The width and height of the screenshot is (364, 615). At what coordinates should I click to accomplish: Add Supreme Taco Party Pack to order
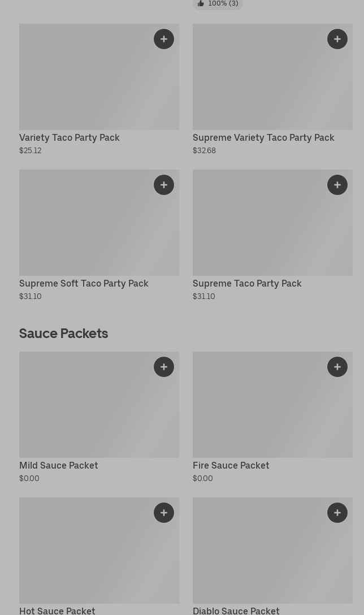tap(337, 185)
